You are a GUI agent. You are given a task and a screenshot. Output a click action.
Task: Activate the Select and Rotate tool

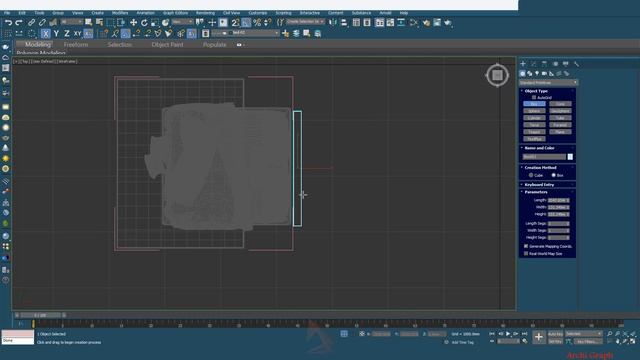(x=144, y=22)
